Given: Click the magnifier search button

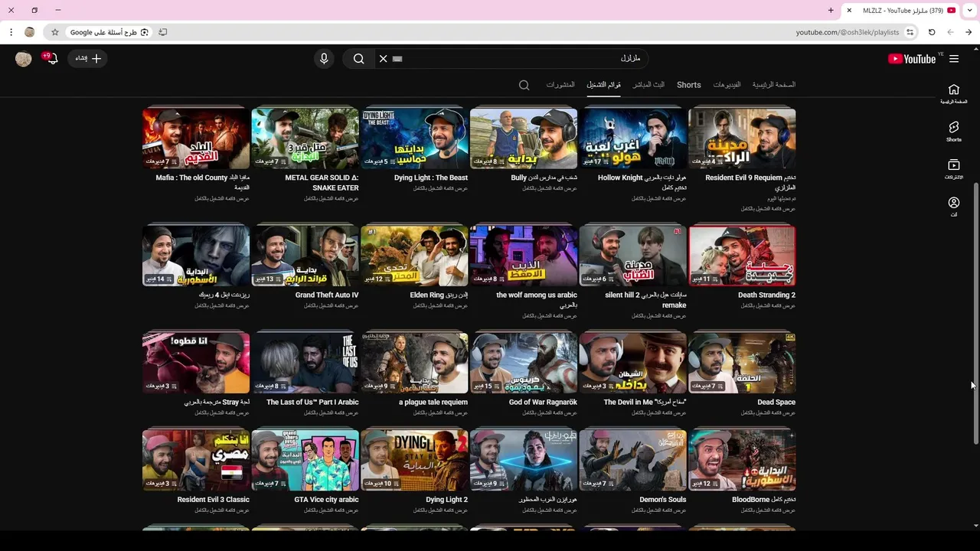Looking at the screenshot, I should point(358,59).
